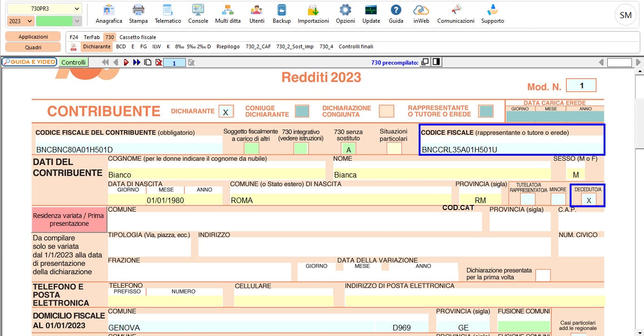Image resolution: width=644 pixels, height=336 pixels.
Task: Open Cassetto fiscale tab
Action: click(x=138, y=37)
